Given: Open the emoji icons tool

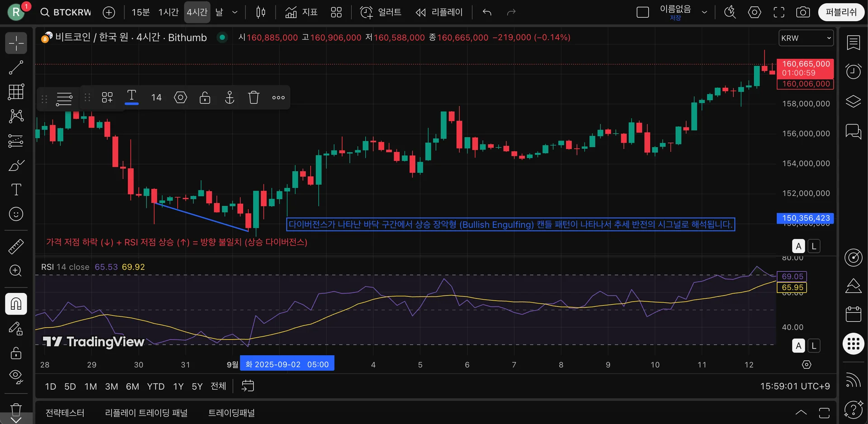Looking at the screenshot, I should coord(16,214).
